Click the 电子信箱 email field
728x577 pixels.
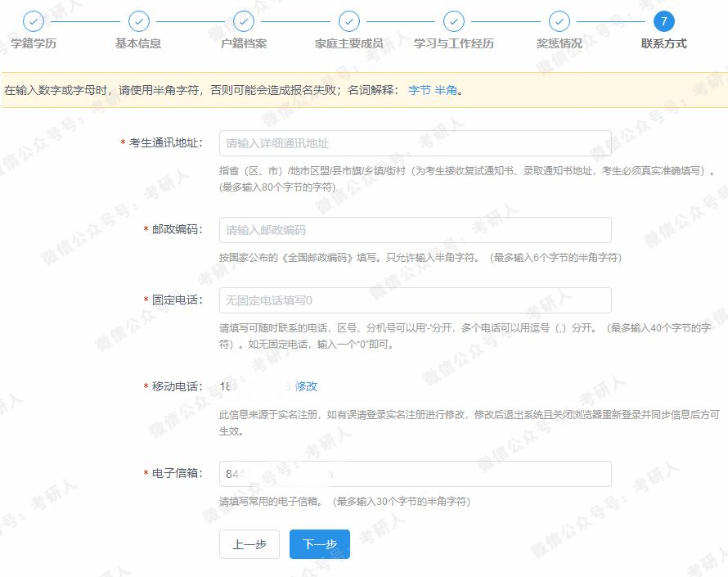(x=415, y=473)
